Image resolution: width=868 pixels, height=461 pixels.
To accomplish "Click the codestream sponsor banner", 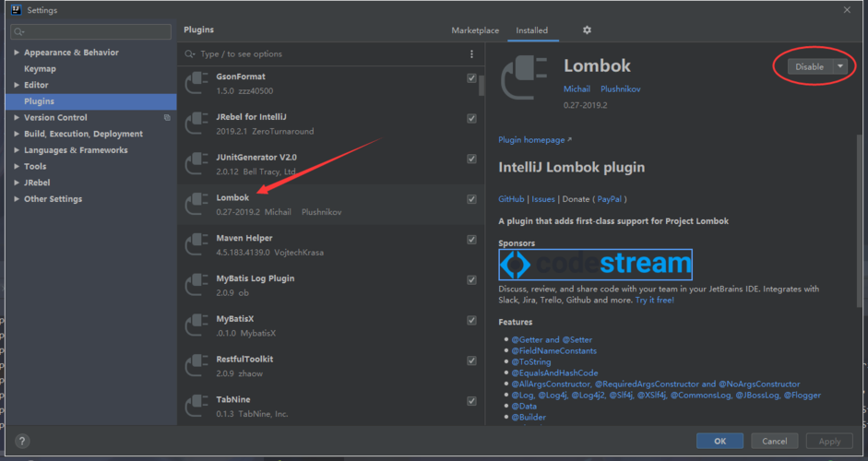I will [595, 264].
